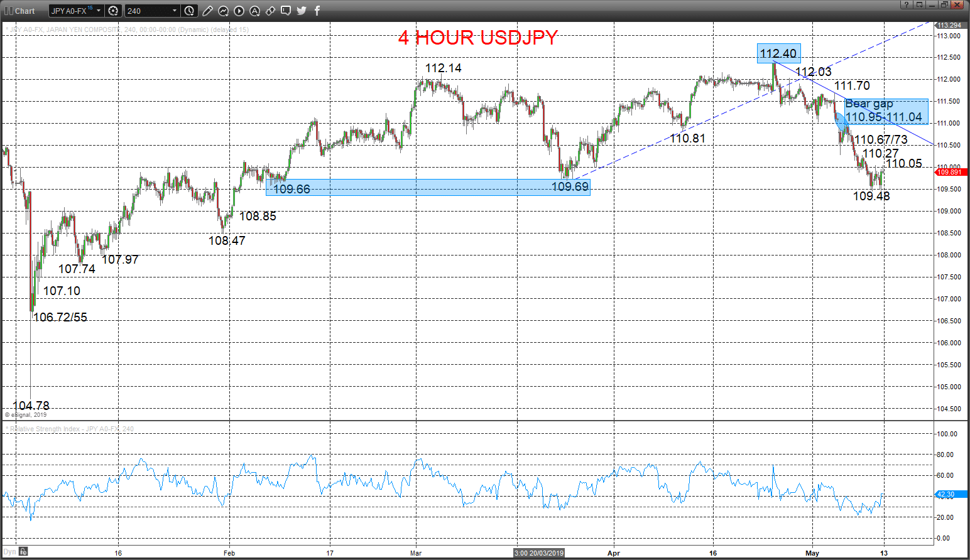Open the time template clock icon
This screenshot has height=560, width=970.
click(x=190, y=11)
